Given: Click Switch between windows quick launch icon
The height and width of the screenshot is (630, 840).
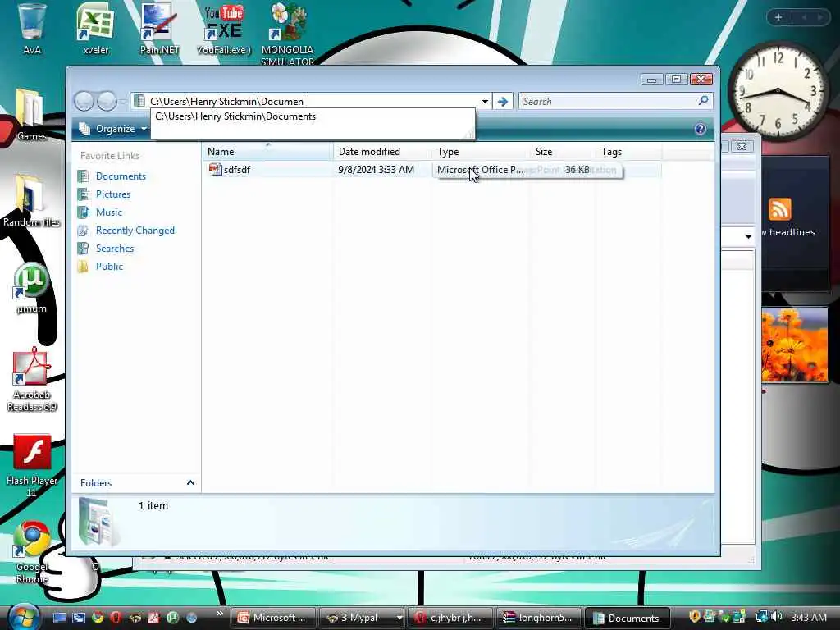Looking at the screenshot, I should pyautogui.click(x=79, y=618).
